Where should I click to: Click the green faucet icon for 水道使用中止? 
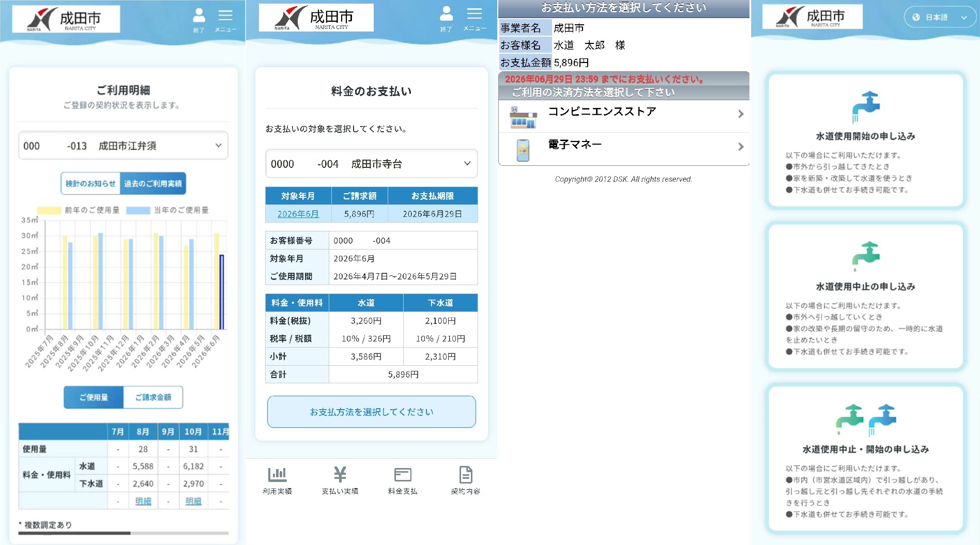coord(865,256)
